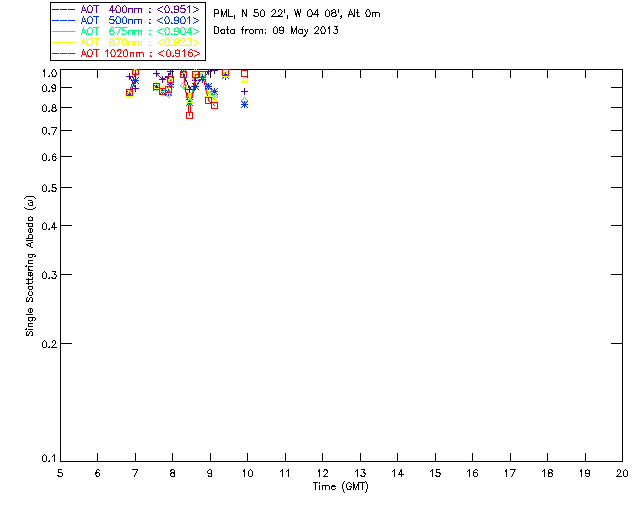This screenshot has height=512, width=640.
Task: Click the purple plus data point at time 10
Action: (x=244, y=92)
